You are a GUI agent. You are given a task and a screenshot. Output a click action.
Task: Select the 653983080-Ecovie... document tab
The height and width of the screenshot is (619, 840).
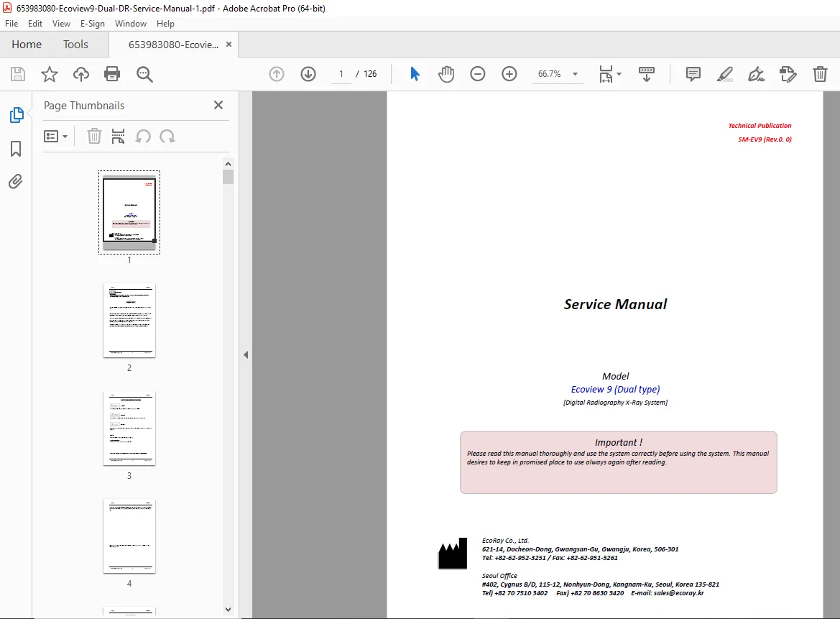point(173,45)
